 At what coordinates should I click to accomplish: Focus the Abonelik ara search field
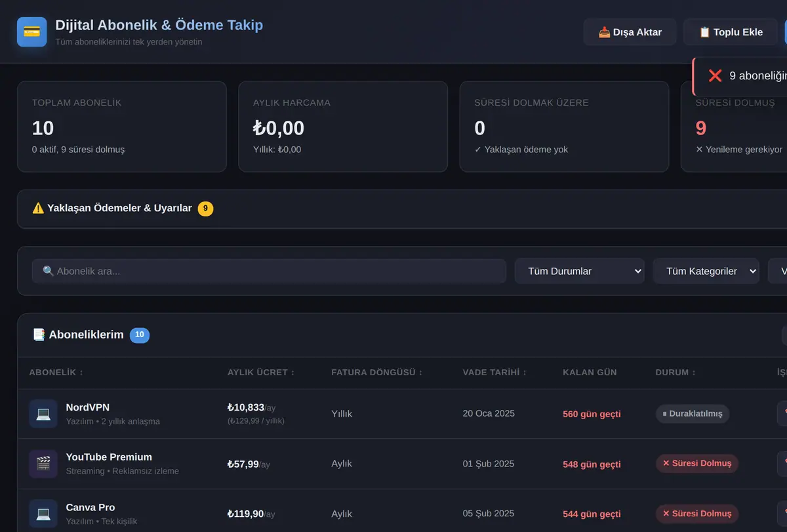269,271
